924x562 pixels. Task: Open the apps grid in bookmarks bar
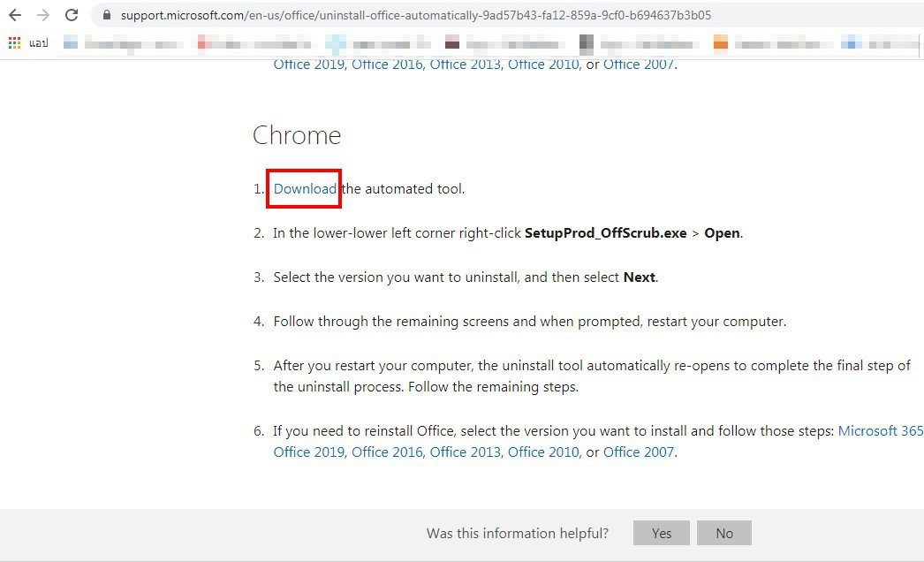(x=14, y=42)
